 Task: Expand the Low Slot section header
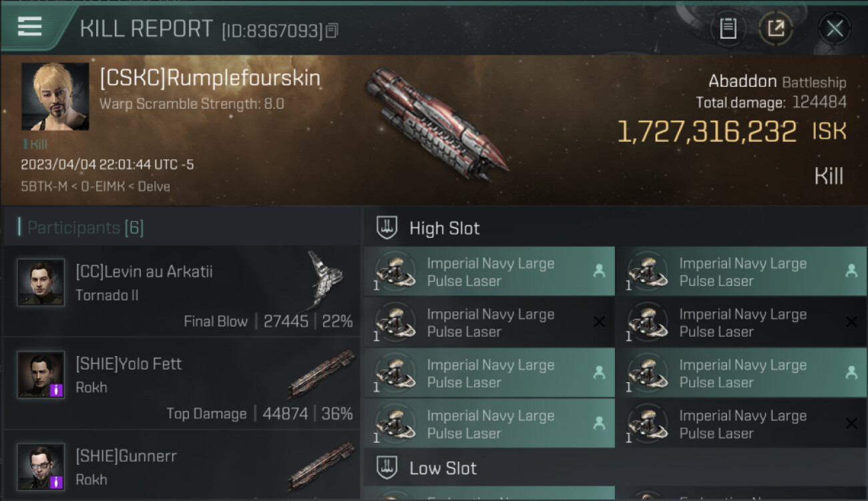pyautogui.click(x=443, y=468)
